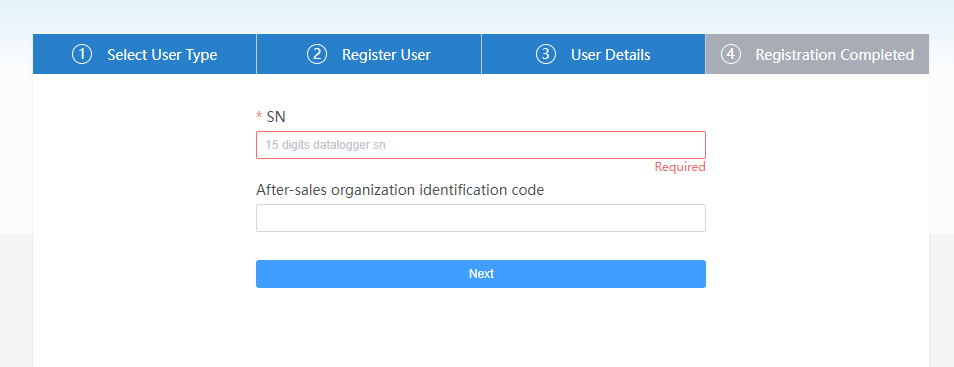This screenshot has height=367, width=954.
Task: Click the circled number 4 step icon
Action: pos(731,54)
